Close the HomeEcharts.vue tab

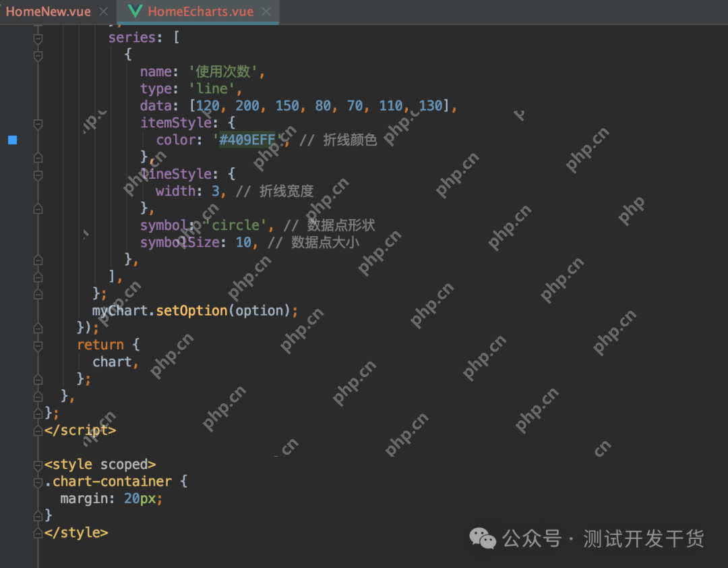pos(266,12)
